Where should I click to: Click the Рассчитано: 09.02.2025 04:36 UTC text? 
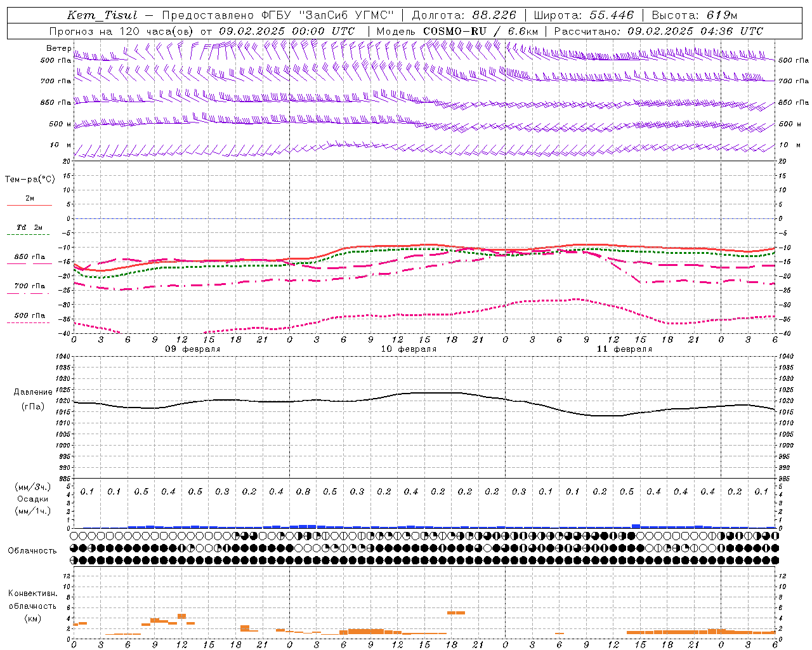tap(658, 31)
